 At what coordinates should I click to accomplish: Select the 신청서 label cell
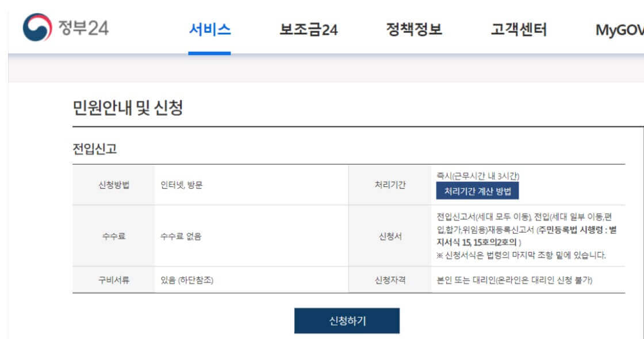390,237
